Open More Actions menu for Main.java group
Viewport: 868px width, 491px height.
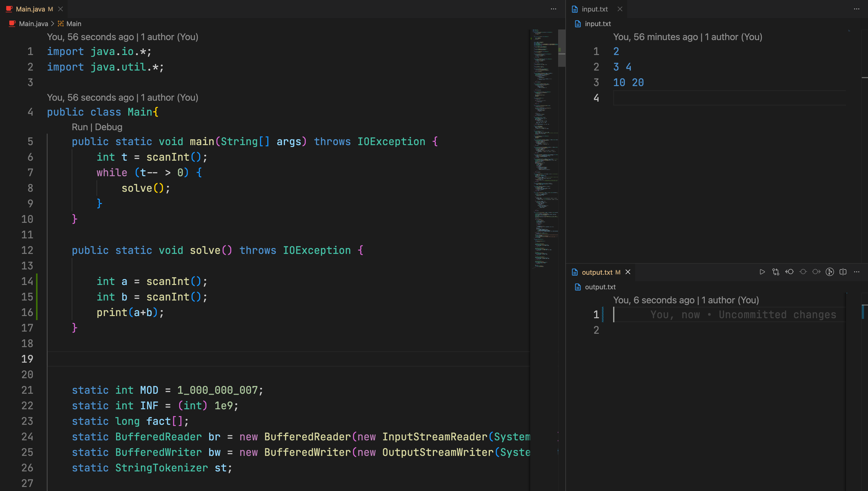click(553, 9)
